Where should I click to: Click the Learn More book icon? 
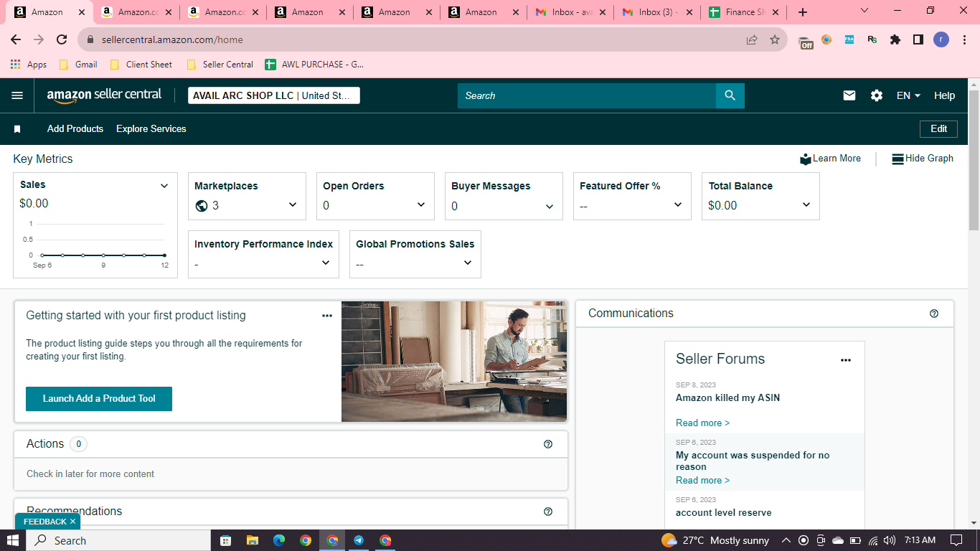pyautogui.click(x=806, y=159)
